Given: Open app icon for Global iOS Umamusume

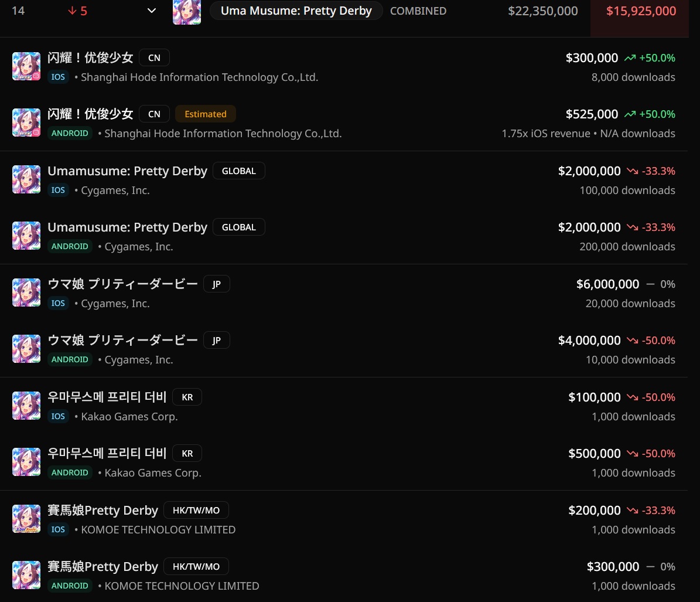Looking at the screenshot, I should click(26, 179).
